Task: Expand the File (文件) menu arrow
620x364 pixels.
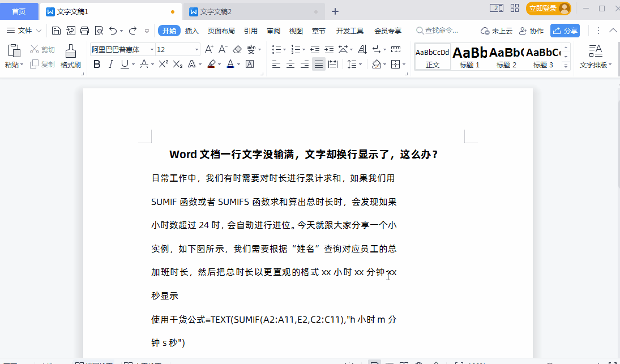Action: (x=39, y=31)
